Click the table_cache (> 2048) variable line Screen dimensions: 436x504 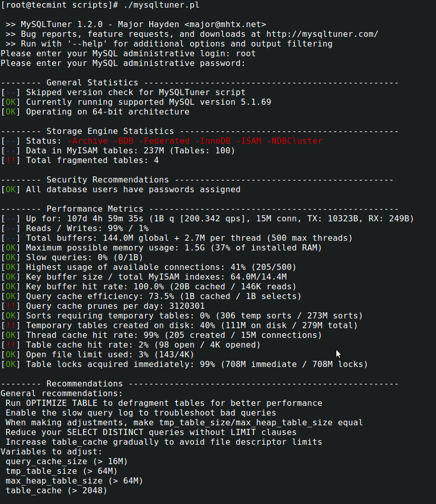point(56,491)
